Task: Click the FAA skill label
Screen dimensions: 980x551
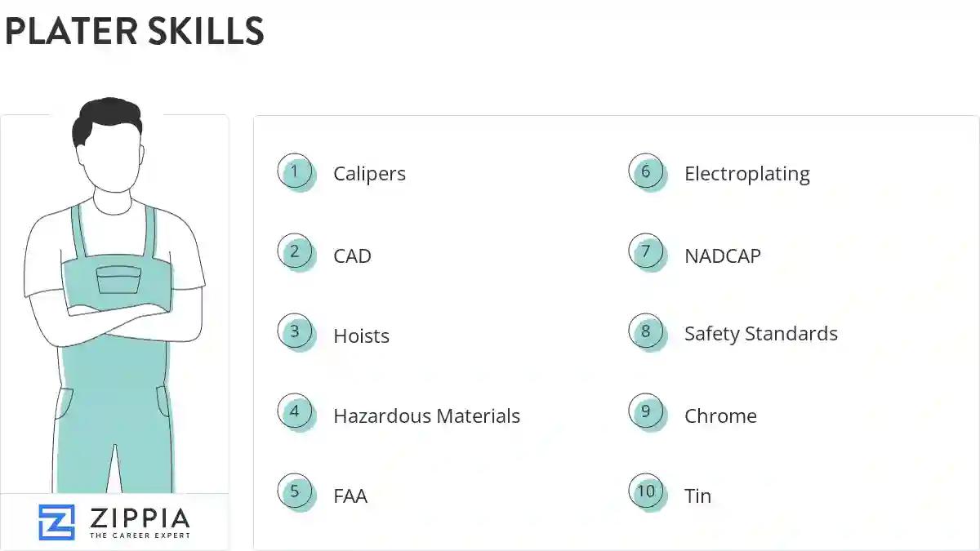Action: (x=350, y=496)
